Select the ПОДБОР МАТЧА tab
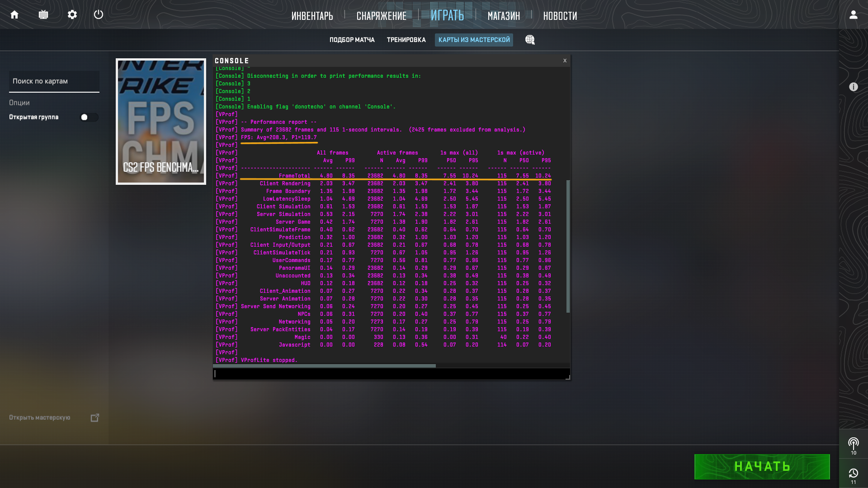Screen dimensions: 868x488 352,40
